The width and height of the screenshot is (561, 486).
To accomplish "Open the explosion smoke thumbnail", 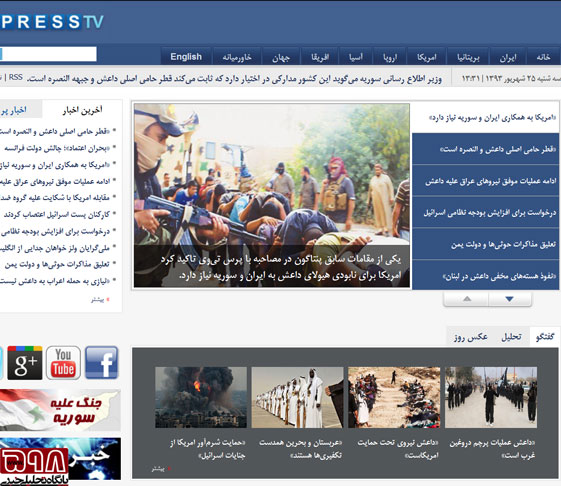I will pos(201,397).
